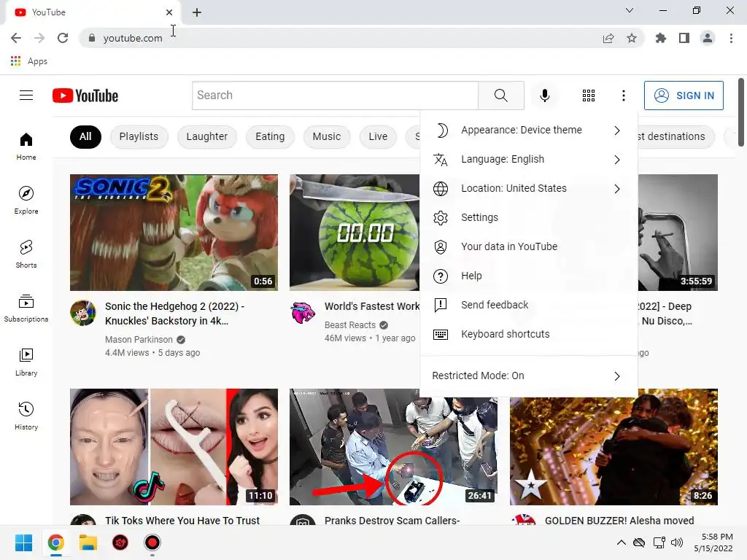Bookmark this page with the star icon

pos(632,38)
